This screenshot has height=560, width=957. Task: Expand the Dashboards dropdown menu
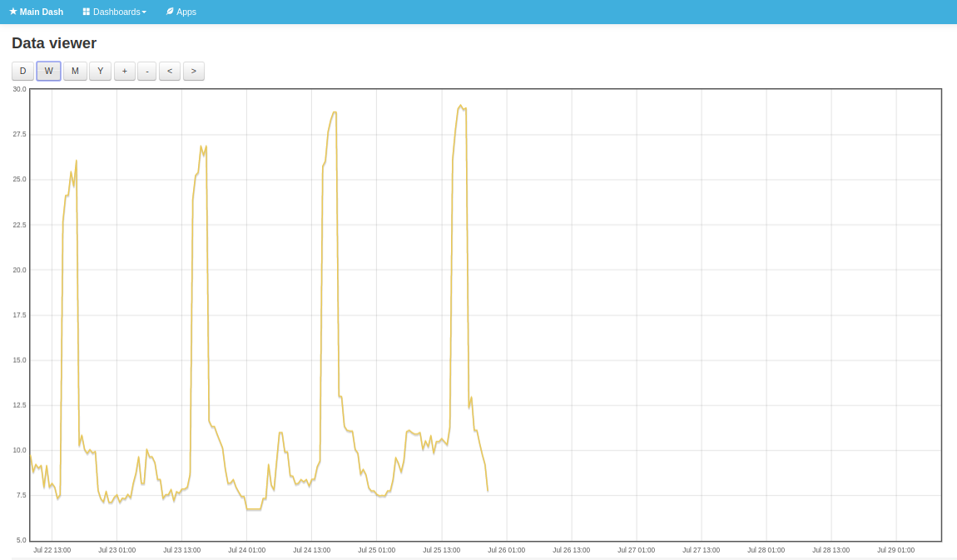click(115, 12)
